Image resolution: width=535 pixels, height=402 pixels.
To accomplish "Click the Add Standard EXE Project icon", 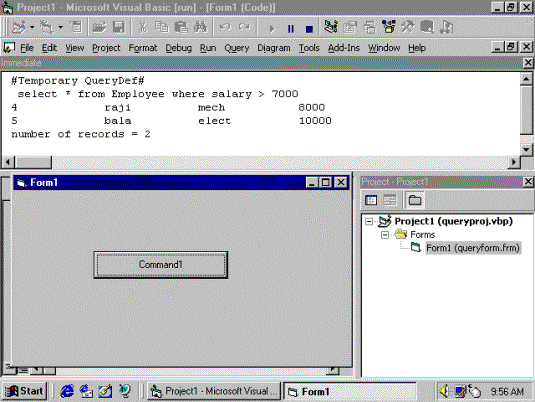I will click(x=19, y=27).
